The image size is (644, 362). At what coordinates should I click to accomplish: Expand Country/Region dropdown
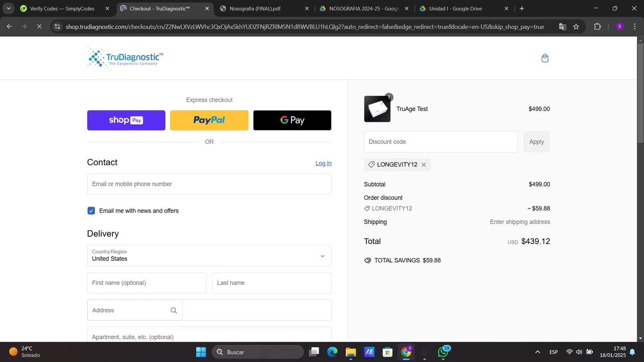pos(209,256)
